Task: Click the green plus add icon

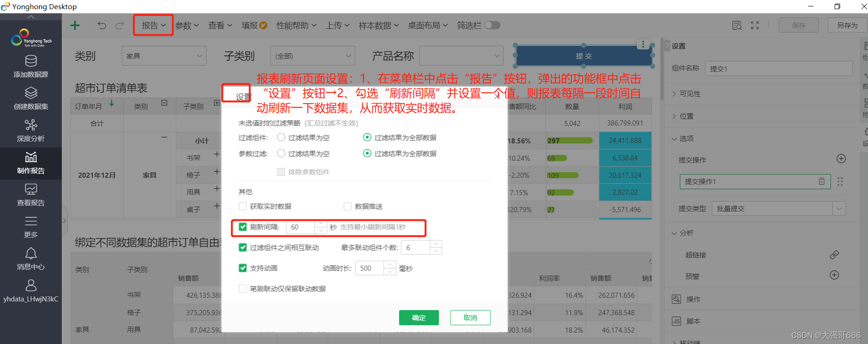Action: [x=75, y=25]
